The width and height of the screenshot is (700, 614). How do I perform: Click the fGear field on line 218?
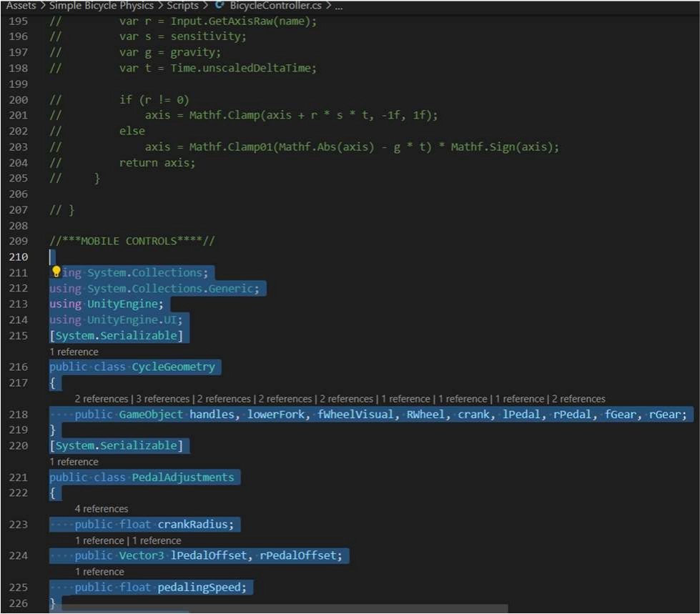point(620,414)
